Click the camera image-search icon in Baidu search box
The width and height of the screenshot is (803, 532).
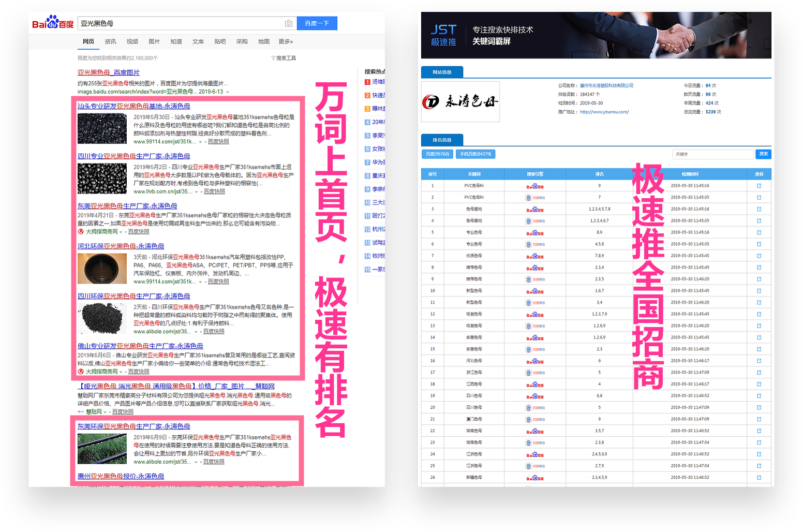(289, 23)
